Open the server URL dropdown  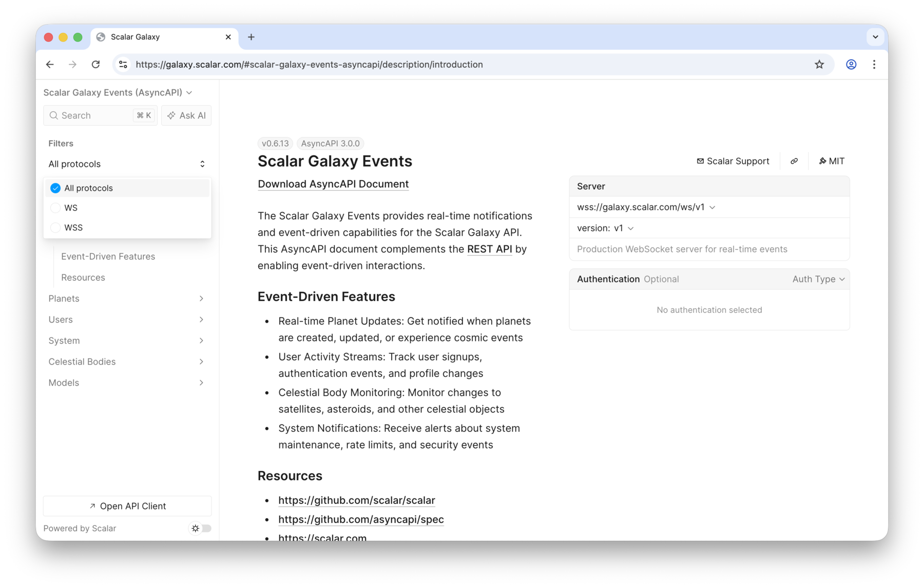pyautogui.click(x=646, y=207)
